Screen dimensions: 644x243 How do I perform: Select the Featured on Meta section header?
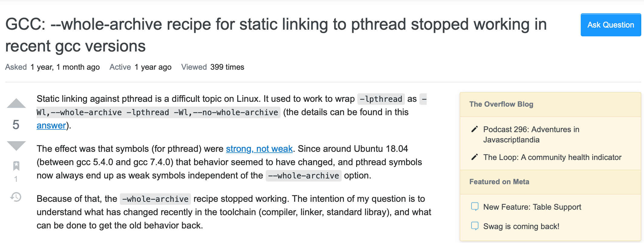(499, 182)
